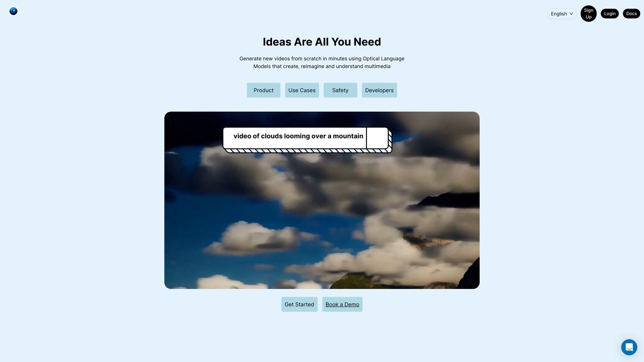This screenshot has width=644, height=362.
Task: Click the Login button
Action: [x=609, y=13]
